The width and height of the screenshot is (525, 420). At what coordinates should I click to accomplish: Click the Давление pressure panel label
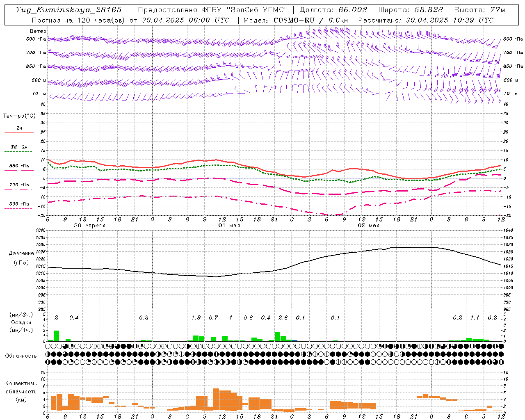click(21, 253)
